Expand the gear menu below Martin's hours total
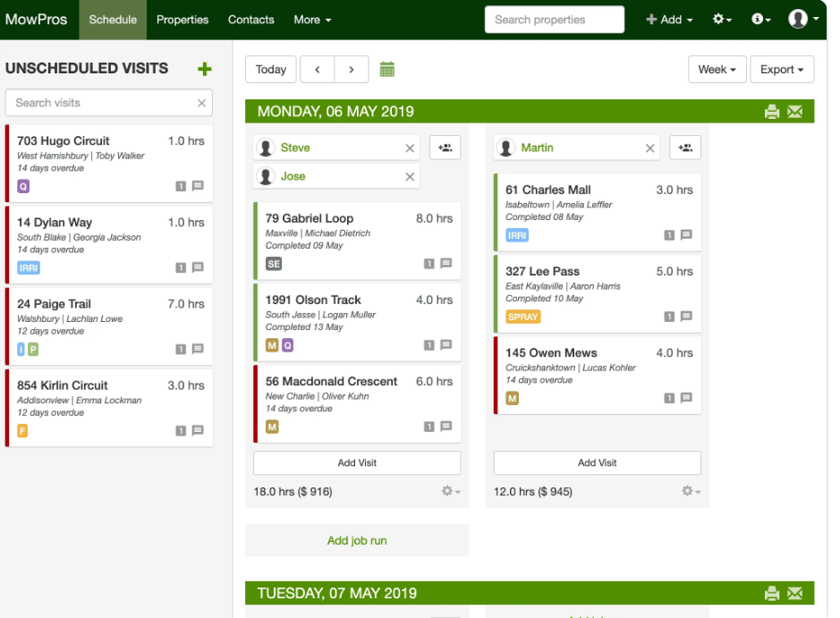Screen dimensions: 840x618 click(x=690, y=491)
